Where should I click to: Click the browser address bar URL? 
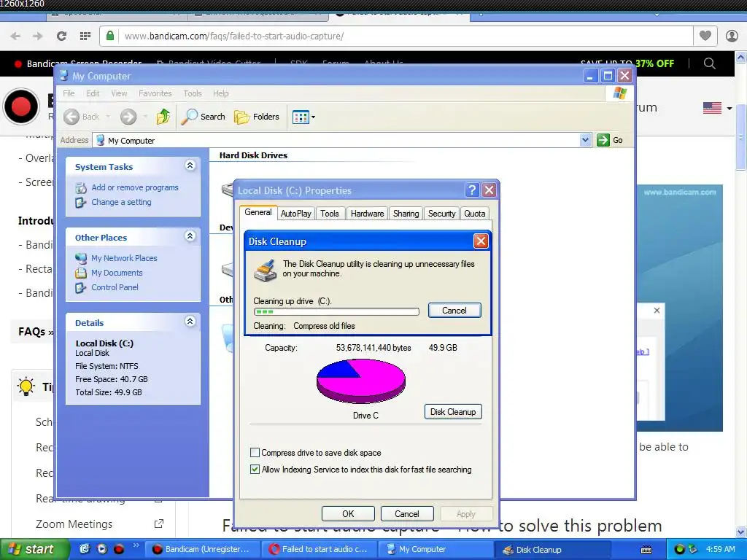234,36
